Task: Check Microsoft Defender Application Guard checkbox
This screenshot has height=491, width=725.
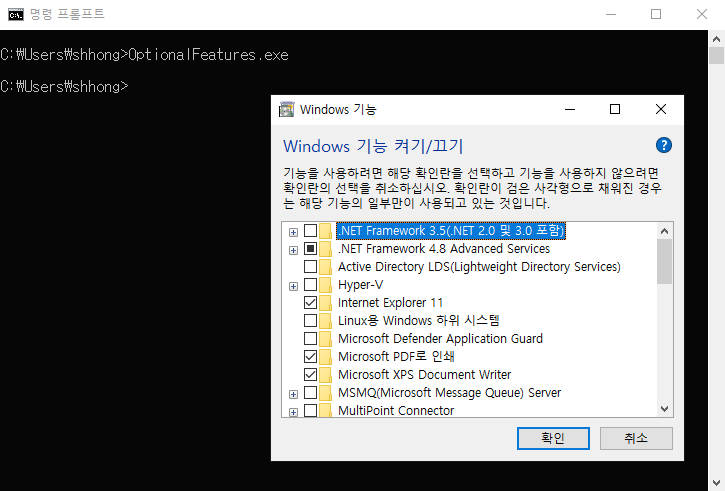Action: pos(310,338)
